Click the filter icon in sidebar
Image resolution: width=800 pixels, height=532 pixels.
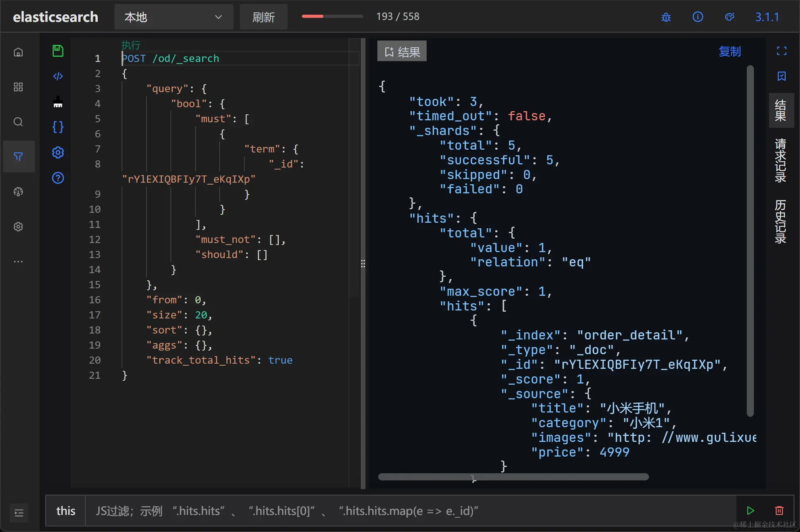18,156
